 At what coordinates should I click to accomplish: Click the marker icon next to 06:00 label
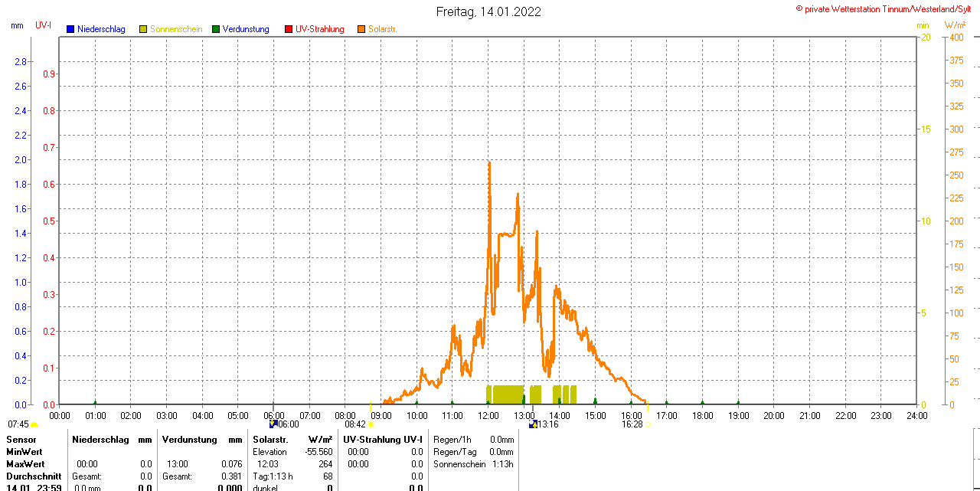273,424
